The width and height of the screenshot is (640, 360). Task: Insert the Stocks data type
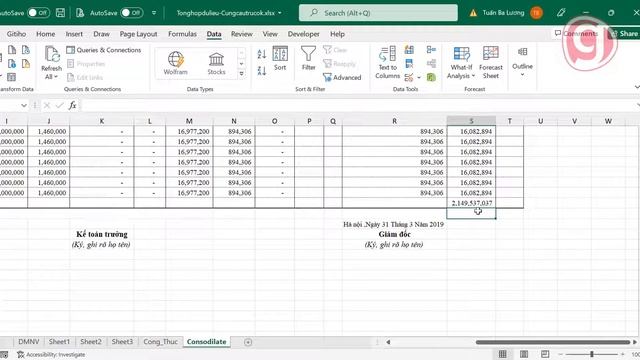[216, 63]
